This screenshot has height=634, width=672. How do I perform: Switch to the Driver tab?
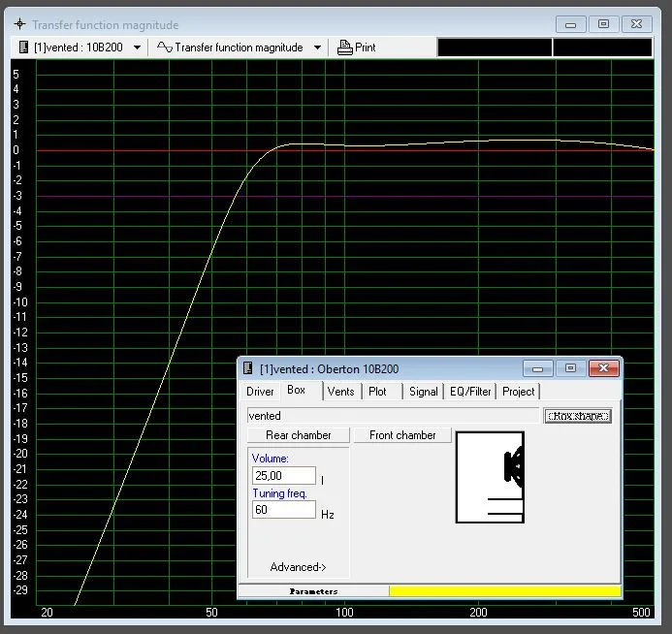point(260,392)
